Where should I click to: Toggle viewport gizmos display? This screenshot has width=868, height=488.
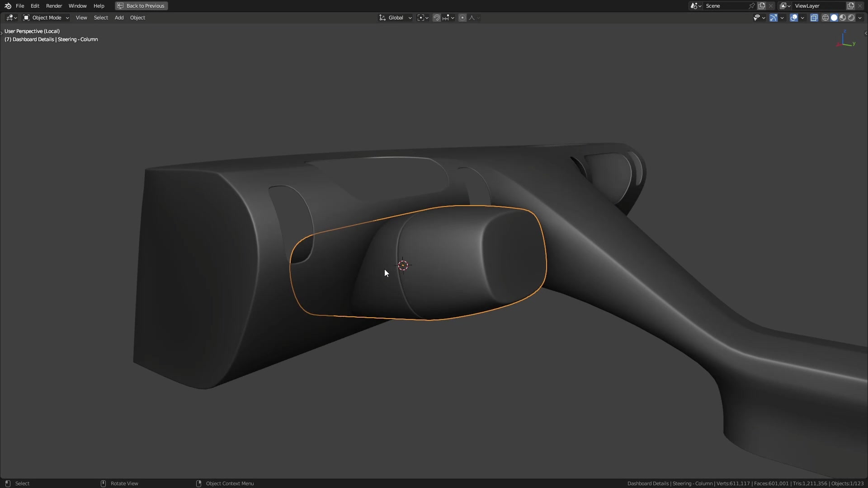click(774, 18)
